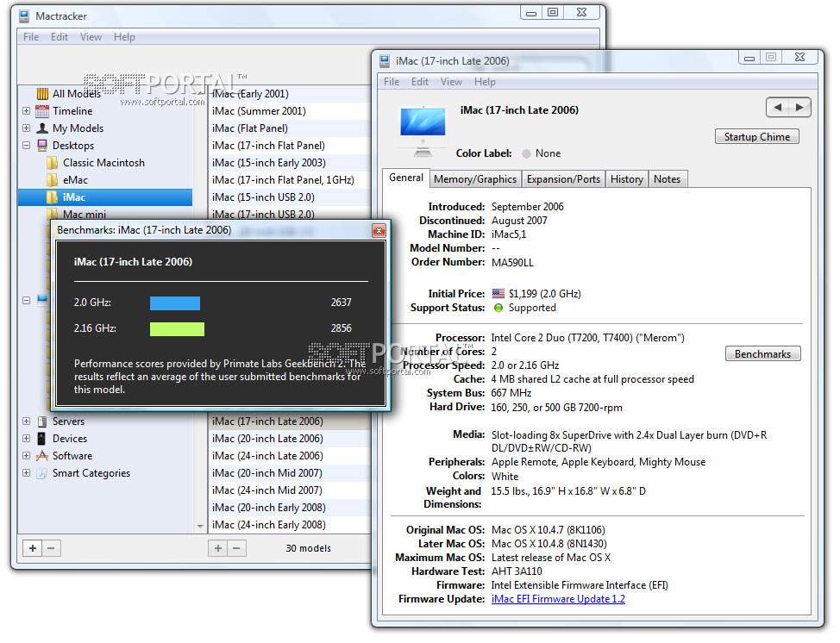Click the Servers tower icon

(x=42, y=421)
